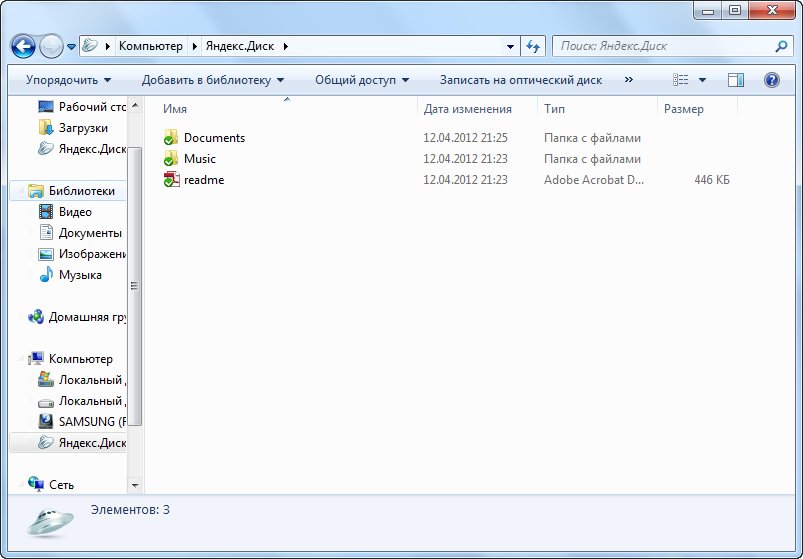Click the large UFO icon in details pane
The image size is (803, 559).
point(50,523)
